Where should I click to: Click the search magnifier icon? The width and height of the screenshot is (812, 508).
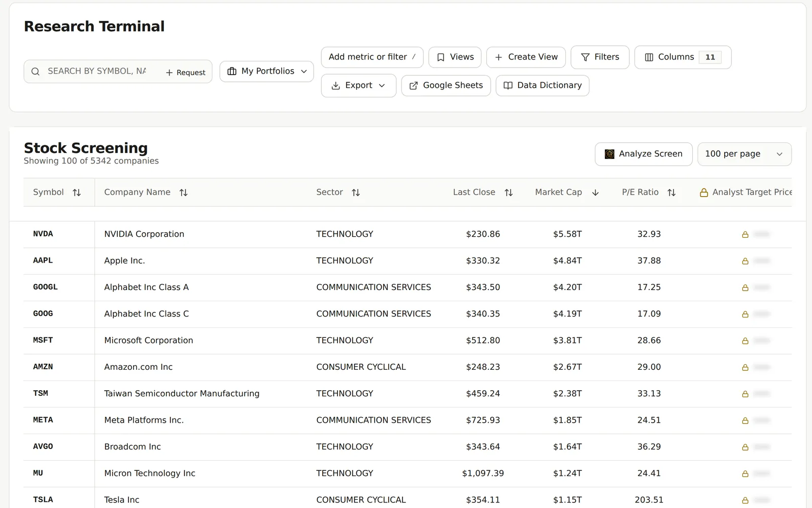point(36,72)
